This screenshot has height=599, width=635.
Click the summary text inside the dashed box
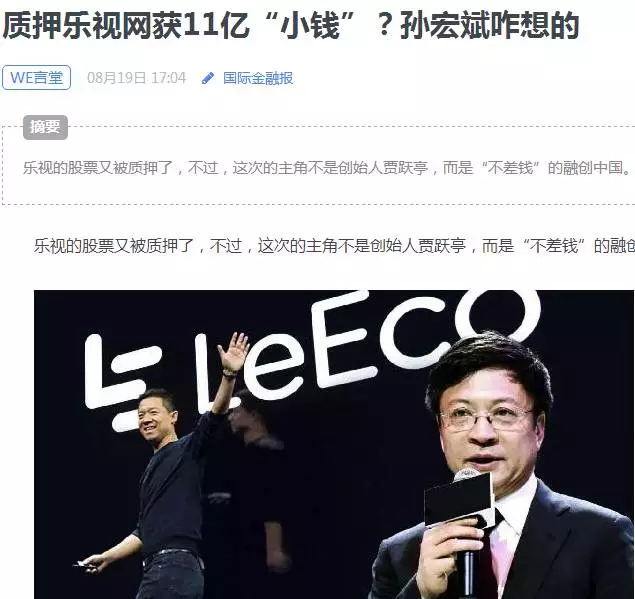tap(326, 168)
